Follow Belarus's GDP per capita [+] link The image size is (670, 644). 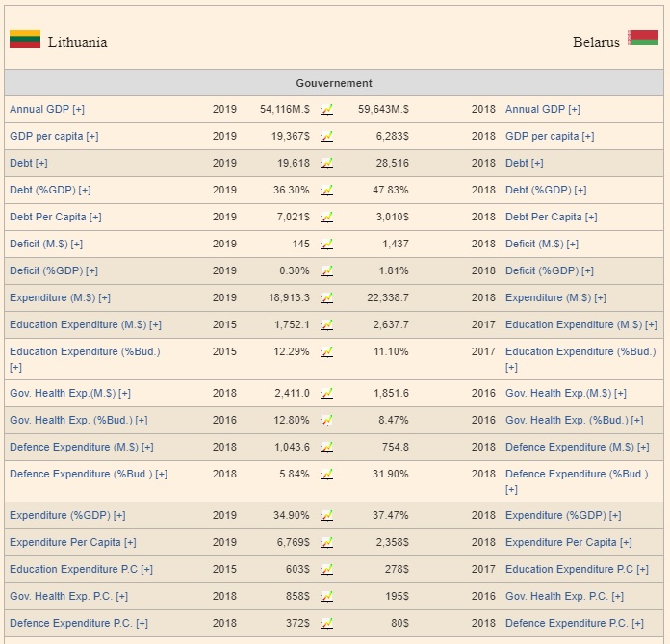click(x=550, y=137)
